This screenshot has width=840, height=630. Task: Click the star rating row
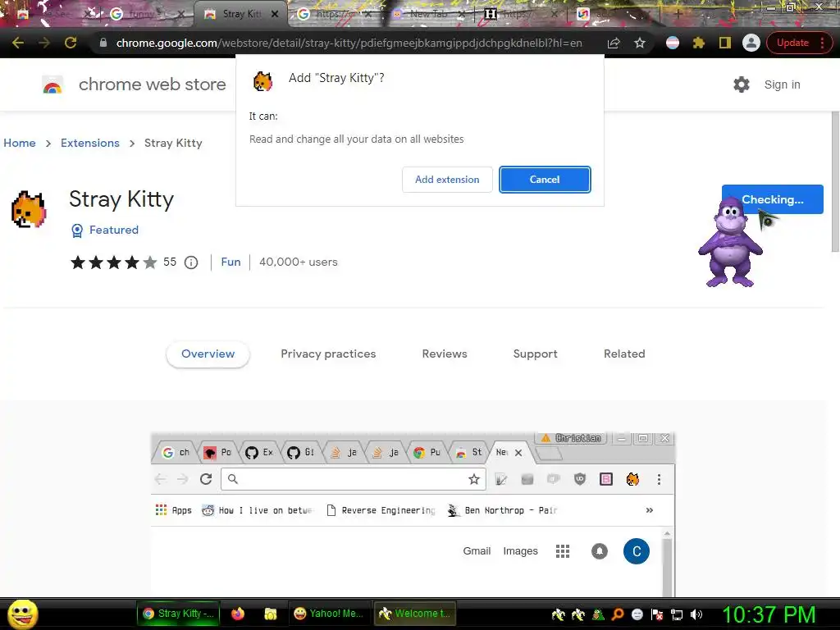tap(113, 262)
